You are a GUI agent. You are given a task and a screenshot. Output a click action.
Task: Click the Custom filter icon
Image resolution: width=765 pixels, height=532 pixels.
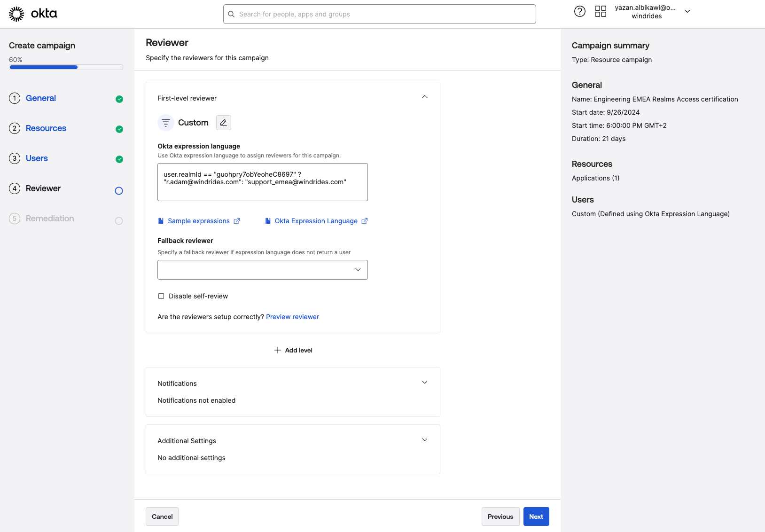[166, 123]
